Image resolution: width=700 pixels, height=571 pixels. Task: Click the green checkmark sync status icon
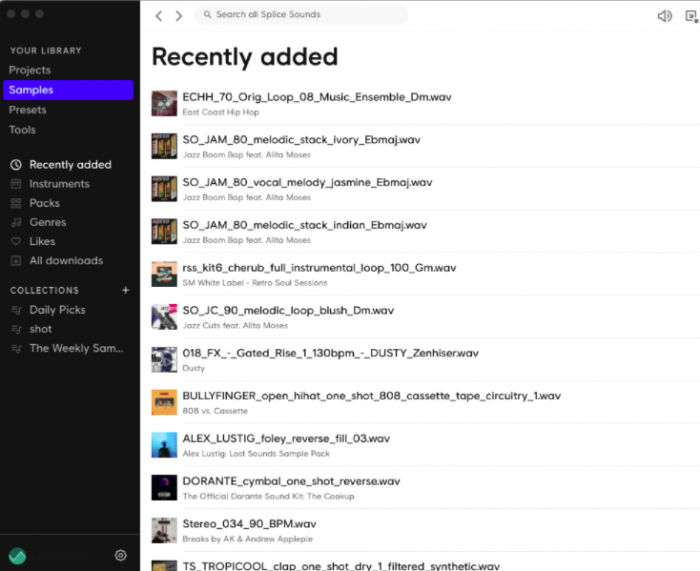click(x=17, y=555)
